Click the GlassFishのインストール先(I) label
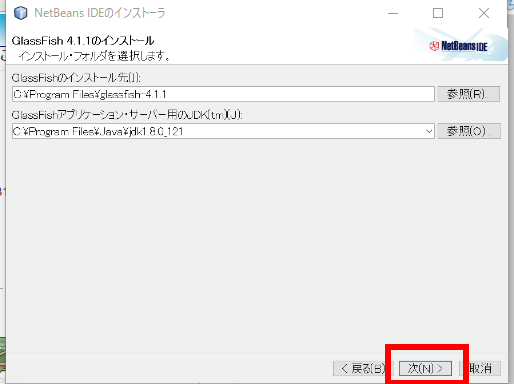Image resolution: width=514 pixels, height=384 pixels. pos(76,78)
